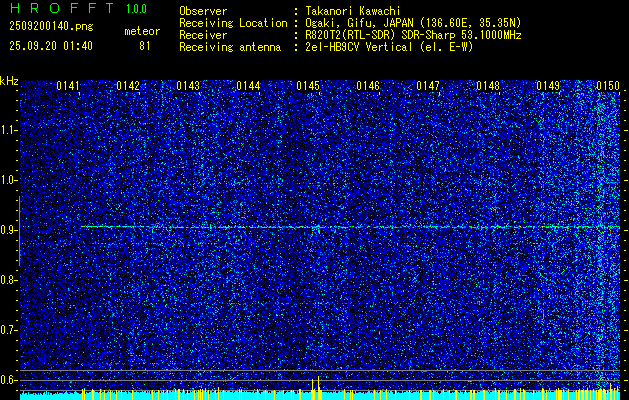The height and width of the screenshot is (400, 629).
Task: Click the Receiver label
Action: [x=203, y=35]
